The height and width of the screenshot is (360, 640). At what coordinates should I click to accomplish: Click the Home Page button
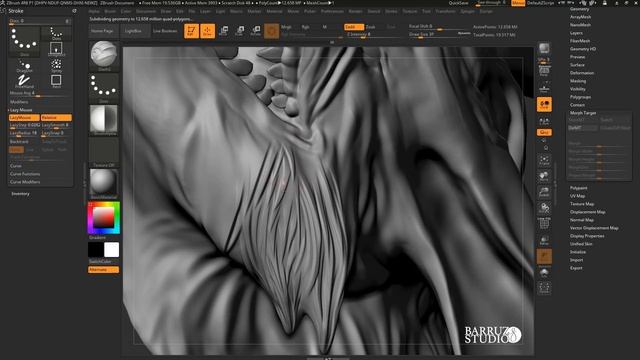coord(103,31)
